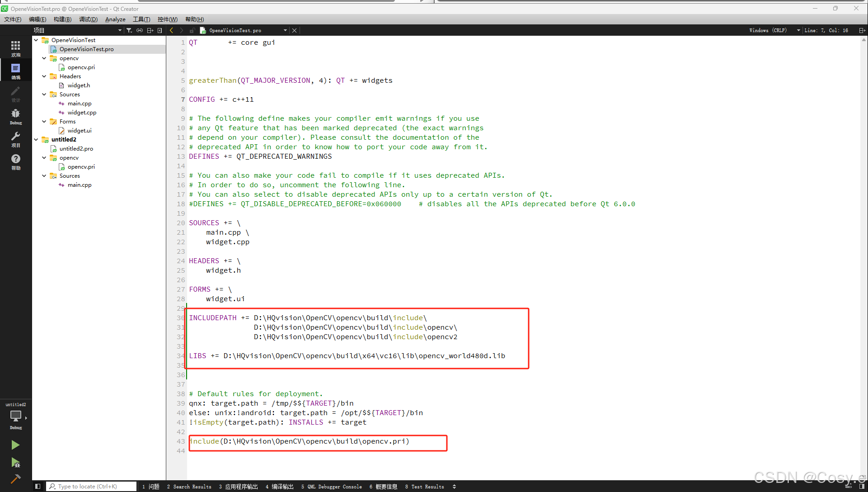The height and width of the screenshot is (492, 868).
Task: Open the Welcome mode in sidebar
Action: coord(15,48)
